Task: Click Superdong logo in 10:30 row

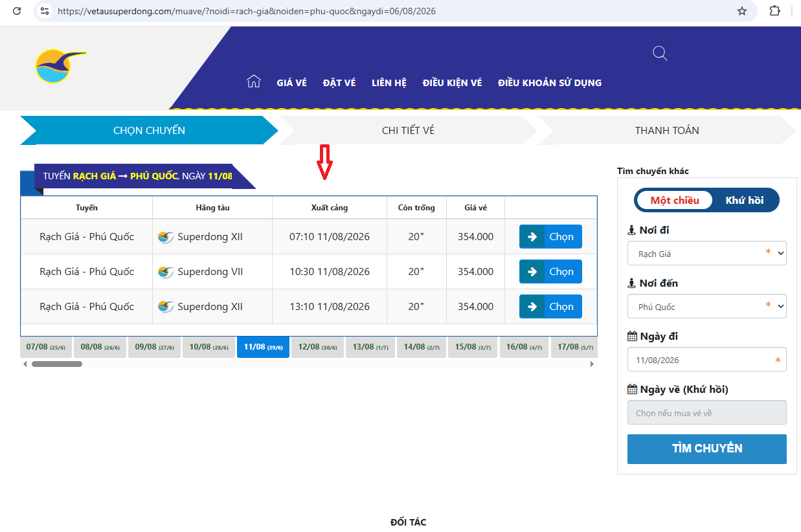Action: pos(166,272)
